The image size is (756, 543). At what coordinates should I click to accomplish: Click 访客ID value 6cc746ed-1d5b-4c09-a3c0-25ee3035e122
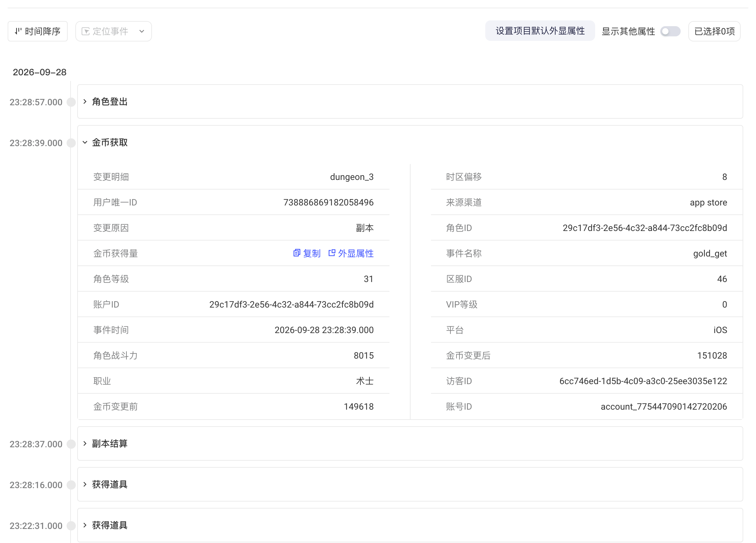tap(643, 381)
